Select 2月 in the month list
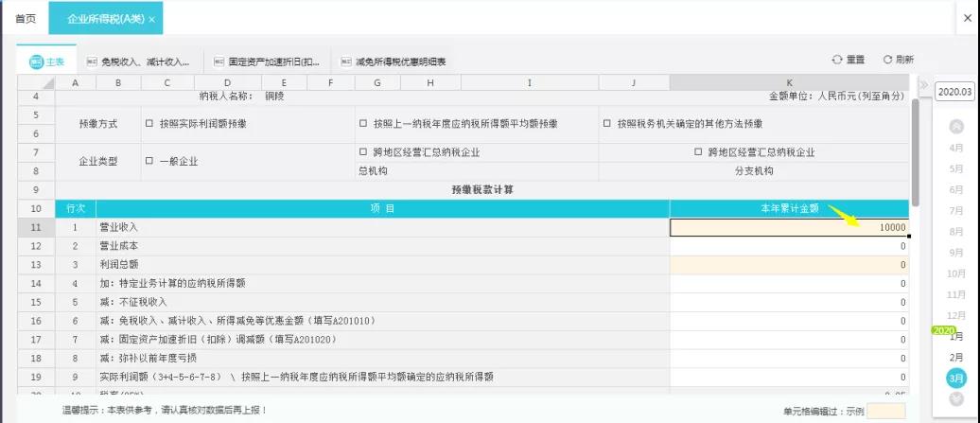Screen dimensions: 980x423 pyautogui.click(x=956, y=358)
